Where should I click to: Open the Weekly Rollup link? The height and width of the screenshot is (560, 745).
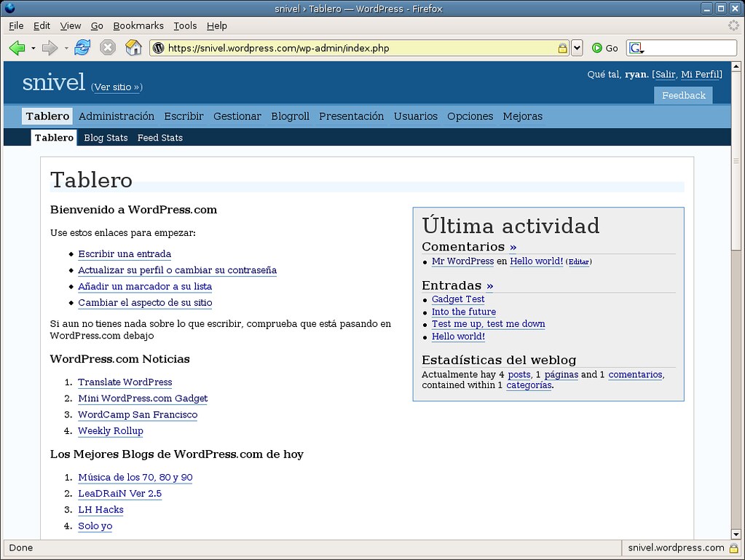[110, 431]
